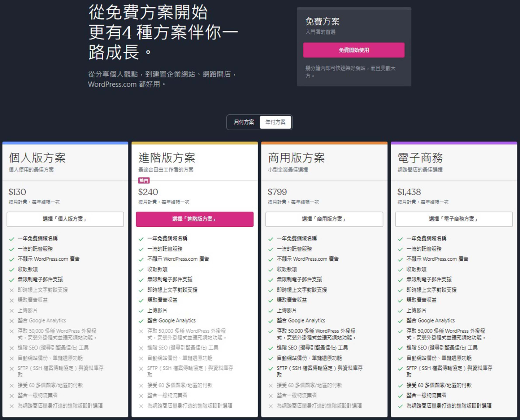520x420 pixels.
Task: Click 個人使用的最佳方案 subtitle
Action: 31,170
